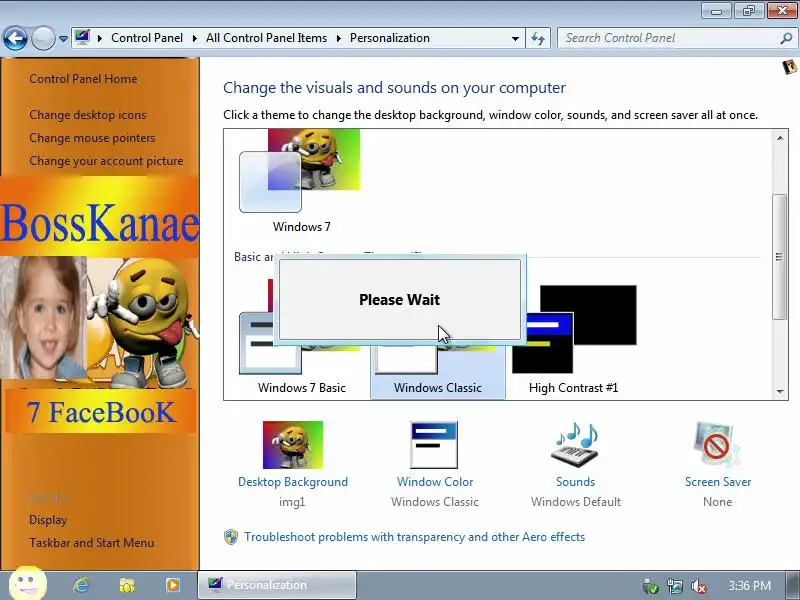Open the Start menu smiley orb

(28, 583)
